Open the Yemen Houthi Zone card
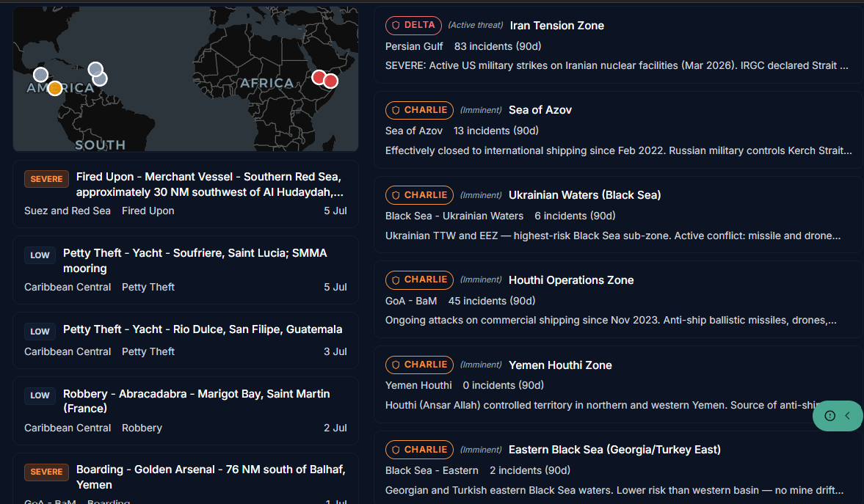The width and height of the screenshot is (864, 504). (618, 384)
